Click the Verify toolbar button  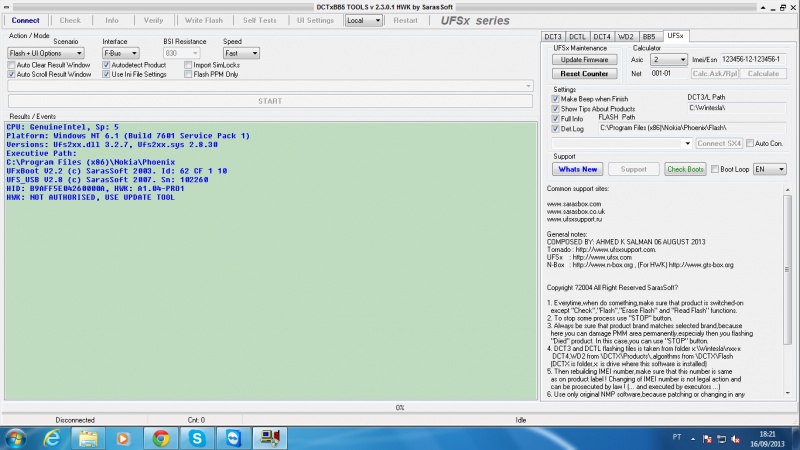coord(153,20)
